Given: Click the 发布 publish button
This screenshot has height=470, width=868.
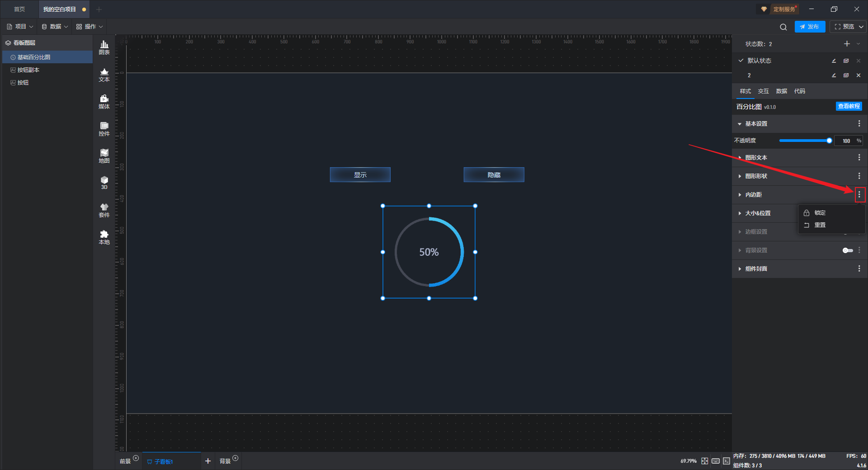Looking at the screenshot, I should pyautogui.click(x=810, y=27).
